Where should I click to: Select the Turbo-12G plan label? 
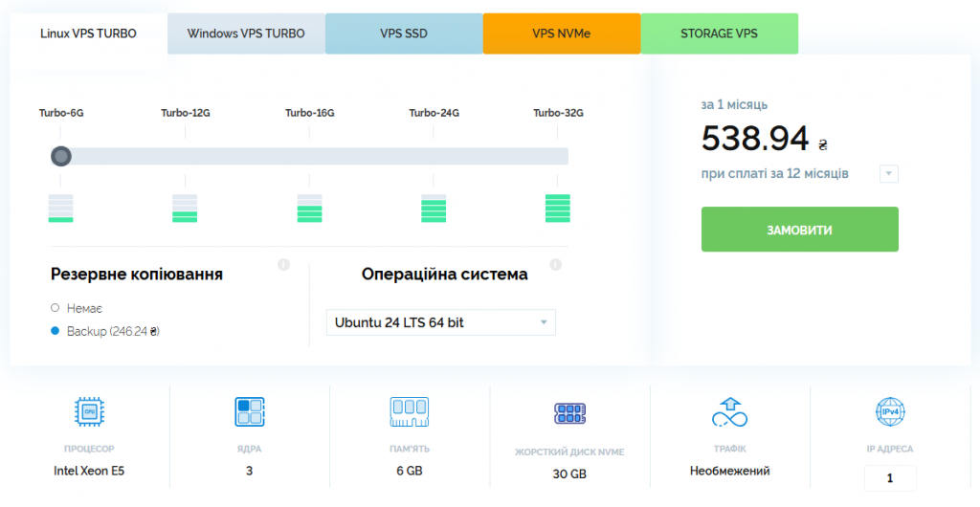point(186,113)
